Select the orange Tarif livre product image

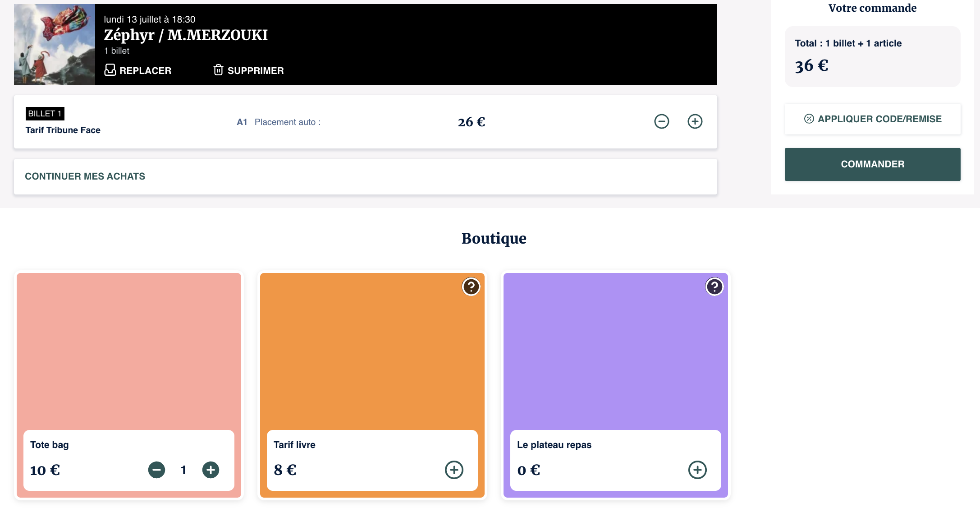[x=372, y=351]
